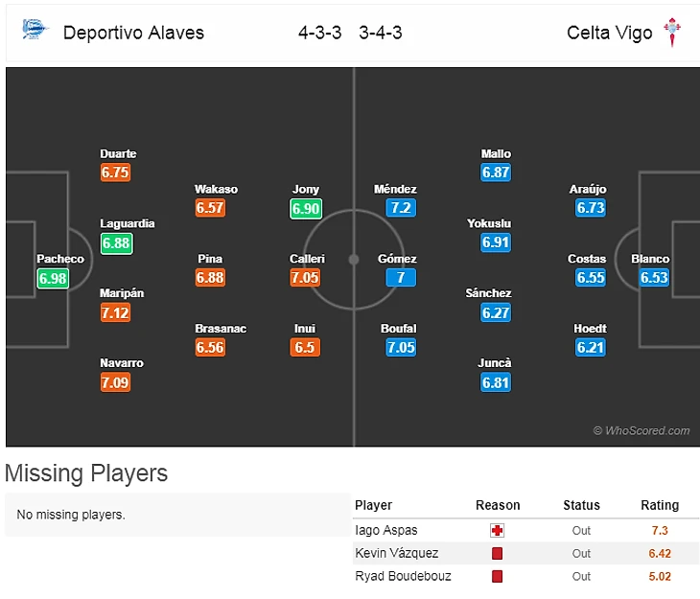This screenshot has height=599, width=700.
Task: Click the Reason column header
Action: point(497,505)
